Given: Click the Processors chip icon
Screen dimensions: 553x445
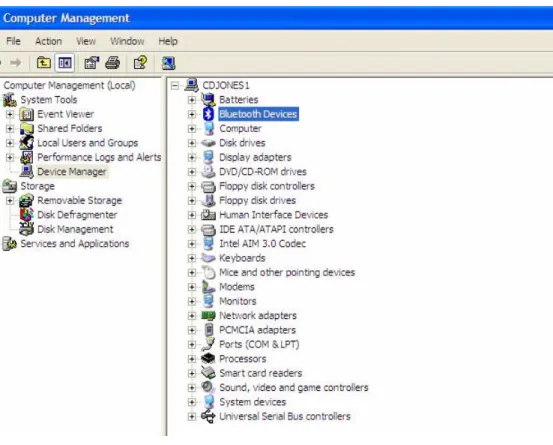Looking at the screenshot, I should coord(208,359).
